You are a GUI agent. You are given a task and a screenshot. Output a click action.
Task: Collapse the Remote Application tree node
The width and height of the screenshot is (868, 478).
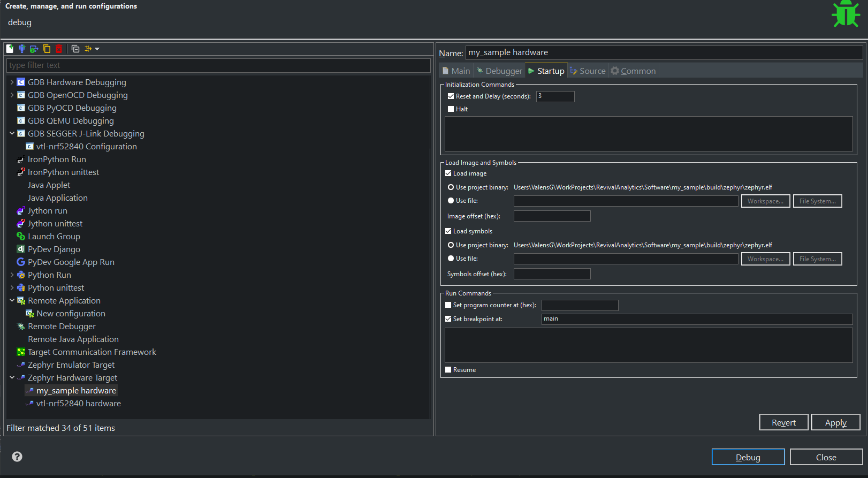point(12,301)
